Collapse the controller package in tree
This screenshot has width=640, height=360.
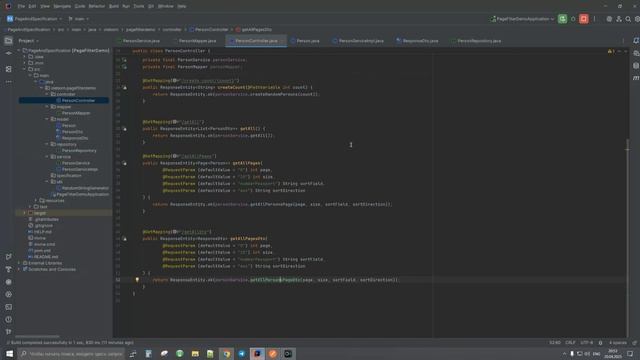(x=47, y=94)
